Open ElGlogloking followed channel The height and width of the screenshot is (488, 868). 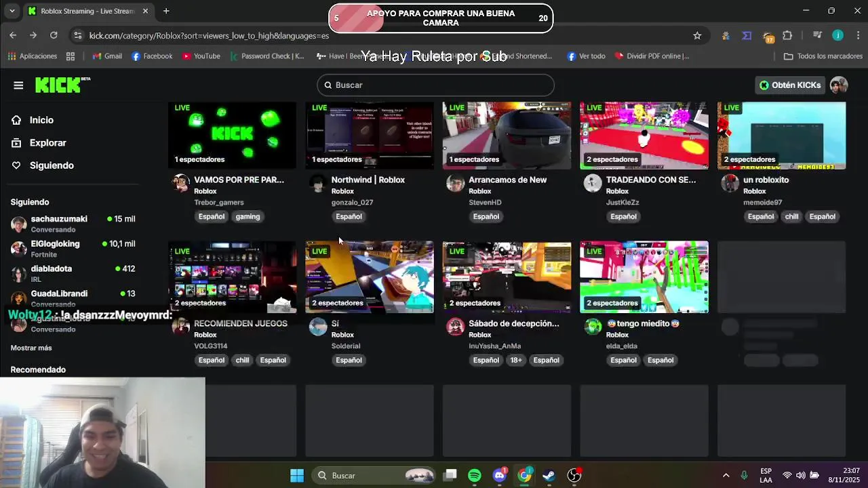point(73,249)
